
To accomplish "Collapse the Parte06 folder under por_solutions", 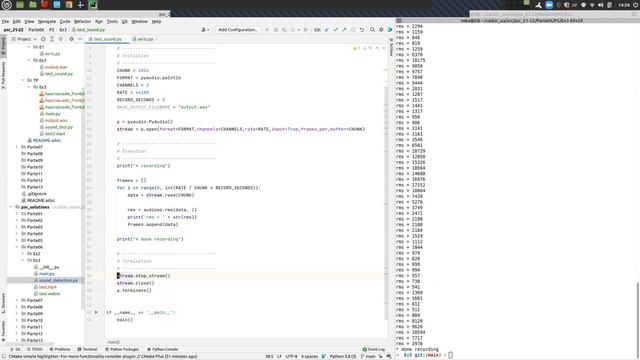I will click(x=17, y=247).
